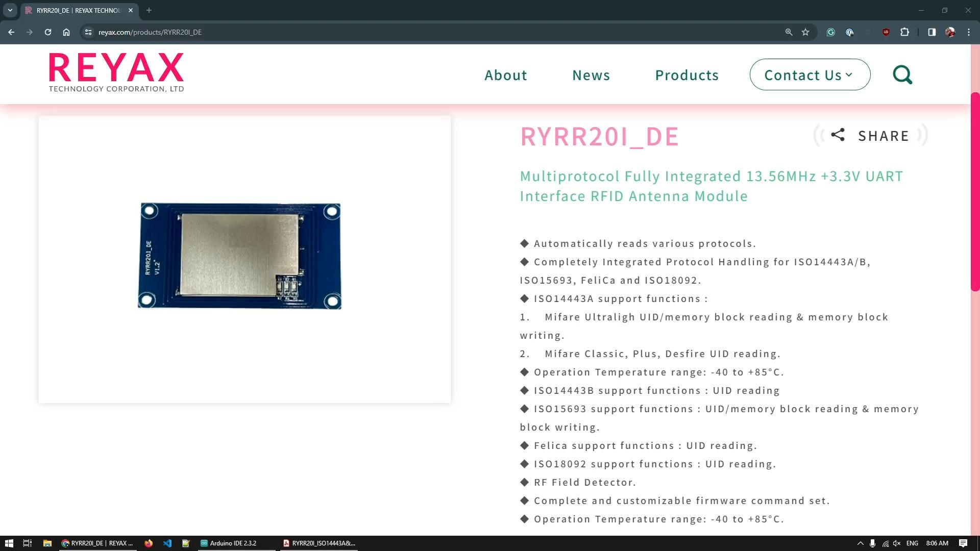Bookmark the page using the star icon

(805, 32)
